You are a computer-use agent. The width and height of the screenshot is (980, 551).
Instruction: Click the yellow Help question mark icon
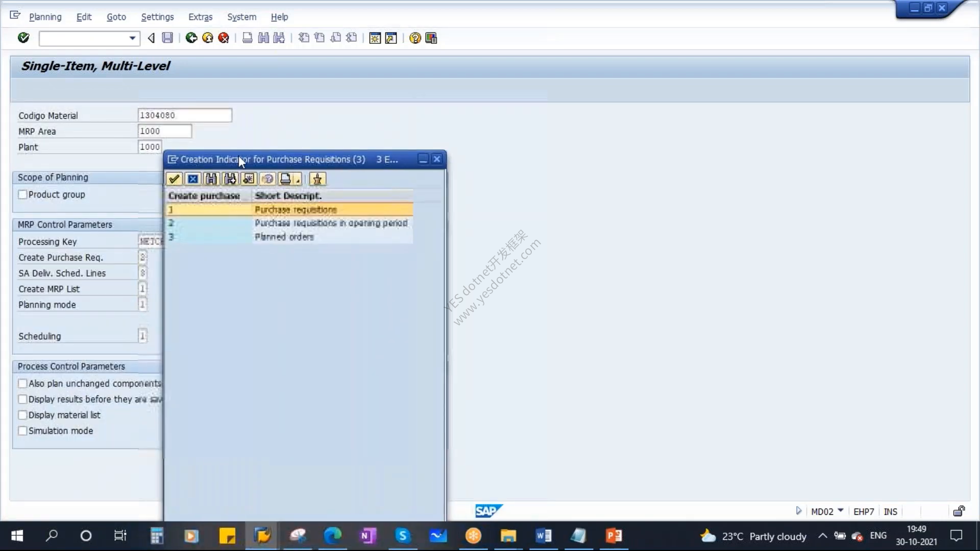[415, 38]
